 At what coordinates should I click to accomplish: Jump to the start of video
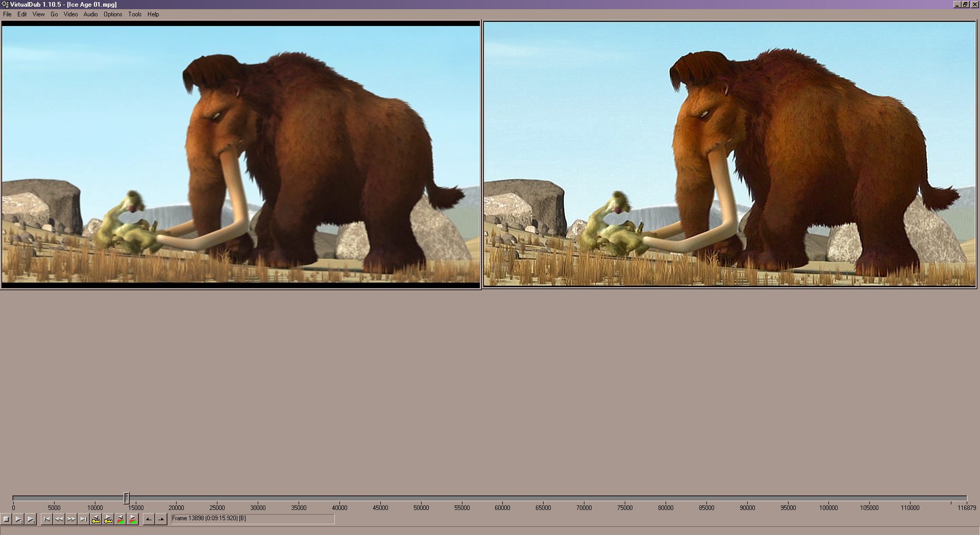coord(47,519)
